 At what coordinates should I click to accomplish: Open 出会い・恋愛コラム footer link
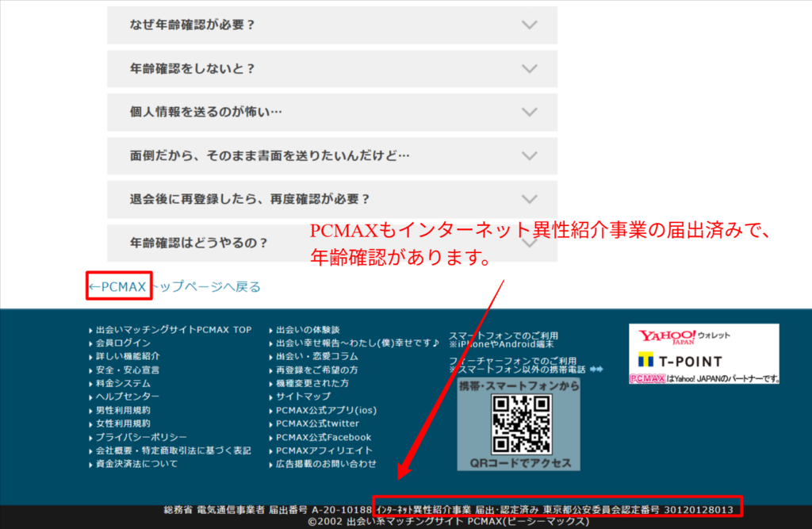pyautogui.click(x=317, y=356)
